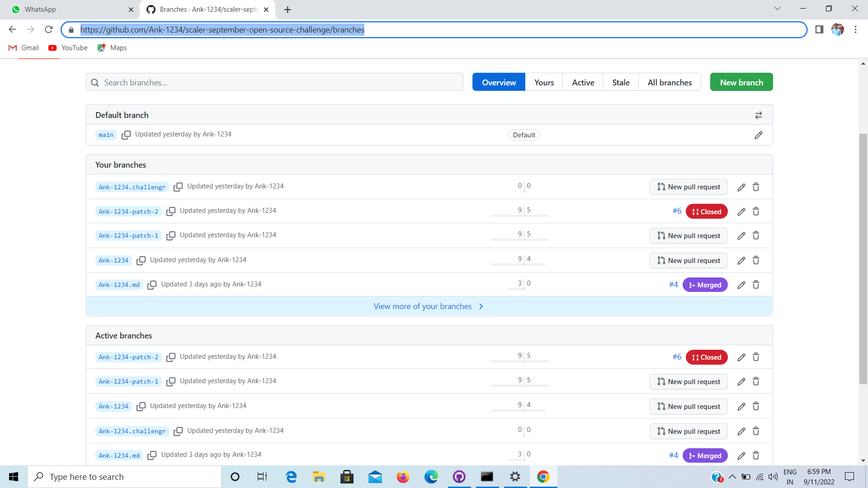Copy the Ank-1234-patch-1 branch name
This screenshot has height=488, width=868.
click(171, 235)
